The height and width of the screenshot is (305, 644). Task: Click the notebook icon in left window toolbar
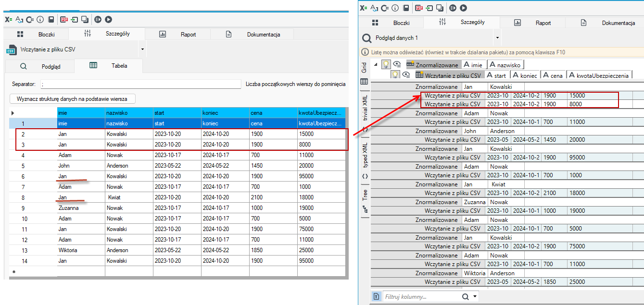pos(51,20)
